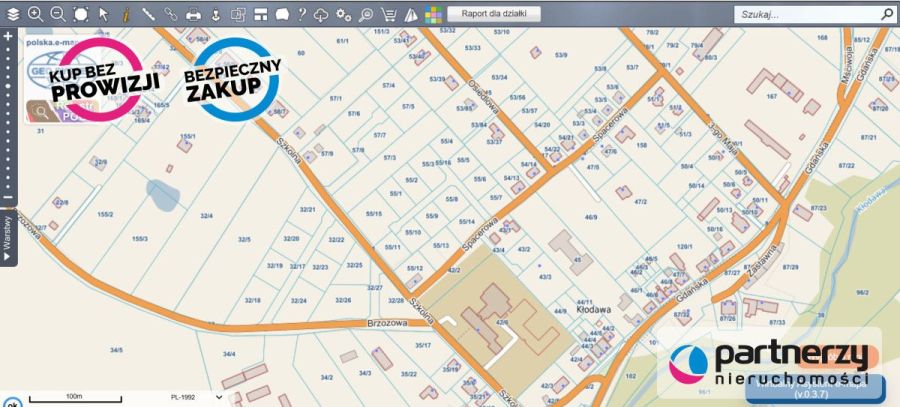The height and width of the screenshot is (407, 900).
Task: Open the print map tool
Action: 193,15
